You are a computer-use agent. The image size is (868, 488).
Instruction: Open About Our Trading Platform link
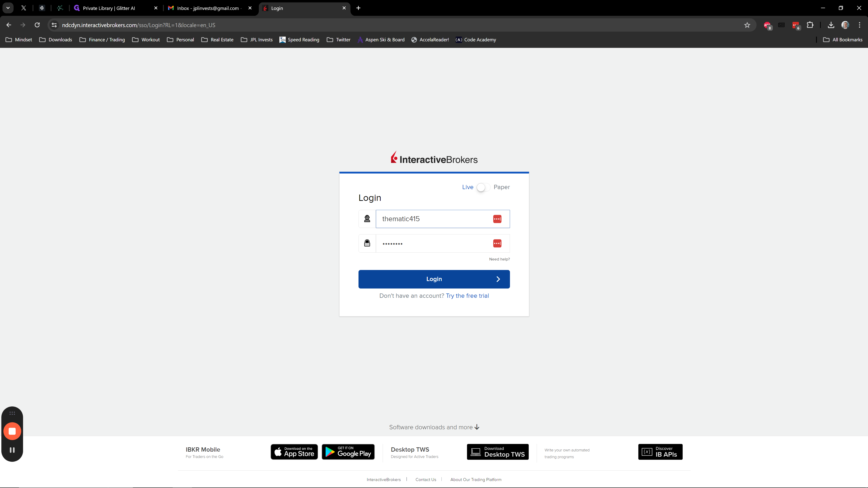476,480
